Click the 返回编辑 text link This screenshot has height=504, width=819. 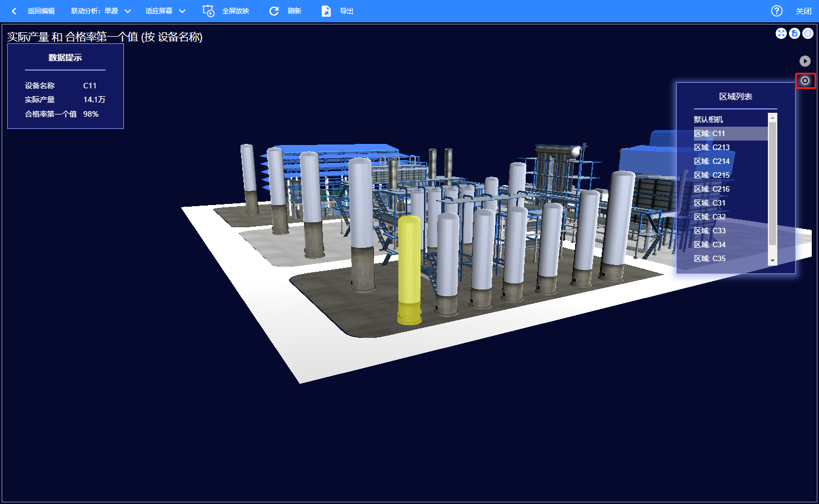pyautogui.click(x=41, y=11)
